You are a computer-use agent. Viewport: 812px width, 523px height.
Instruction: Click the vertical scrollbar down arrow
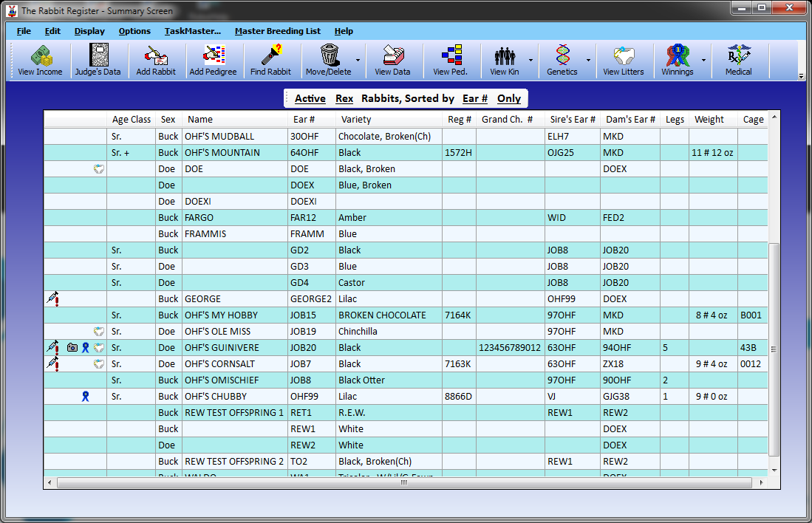[x=774, y=469]
